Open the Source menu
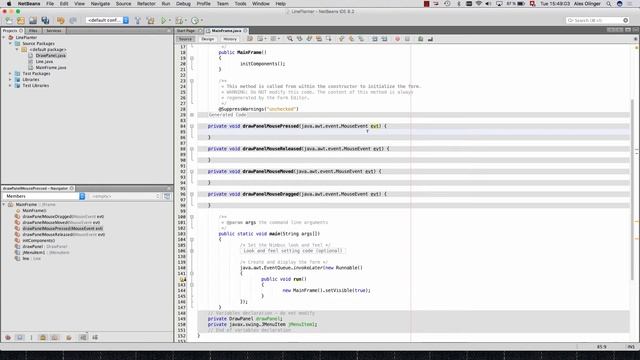The width and height of the screenshot is (640, 360). pos(123,4)
